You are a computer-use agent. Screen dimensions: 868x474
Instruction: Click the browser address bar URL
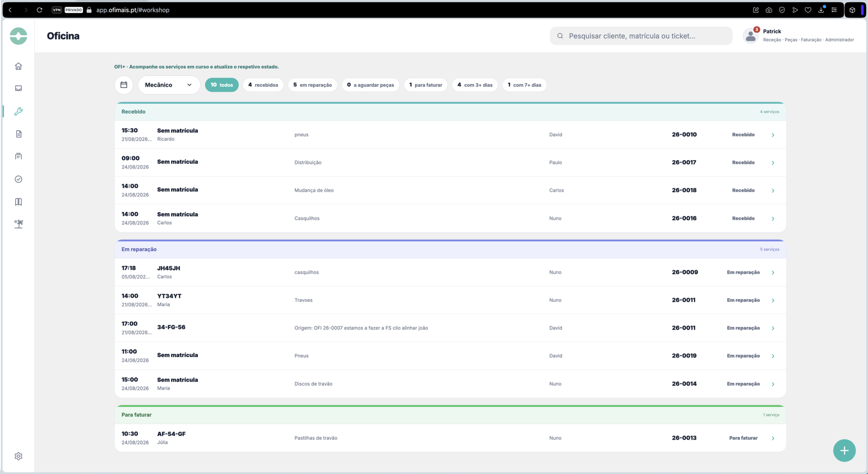pyautogui.click(x=133, y=10)
